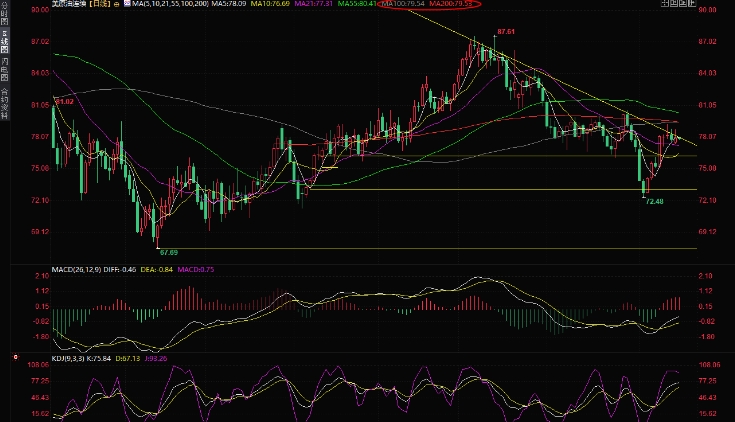Click the 67.69 low price label
Image resolution: width=735 pixels, height=422 pixels.
click(x=169, y=253)
